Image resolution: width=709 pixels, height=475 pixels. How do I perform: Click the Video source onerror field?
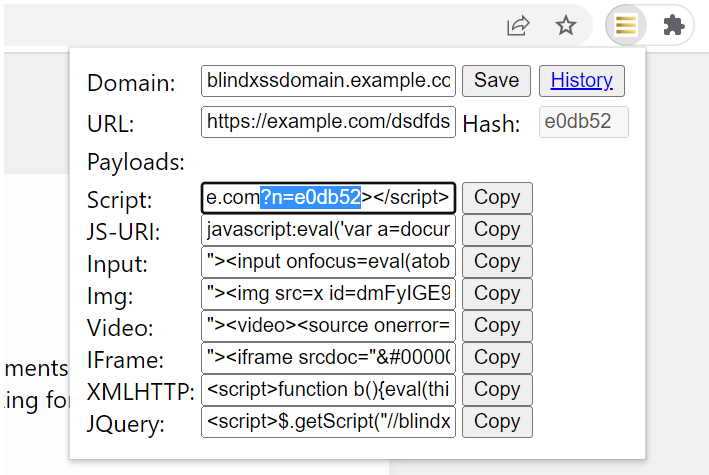[x=328, y=326]
